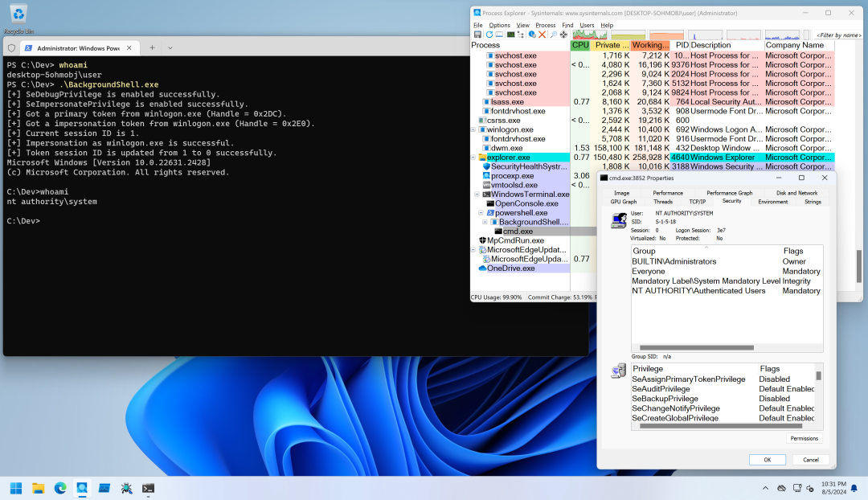Click the Group list horizontal scrollbar

pyautogui.click(x=696, y=348)
